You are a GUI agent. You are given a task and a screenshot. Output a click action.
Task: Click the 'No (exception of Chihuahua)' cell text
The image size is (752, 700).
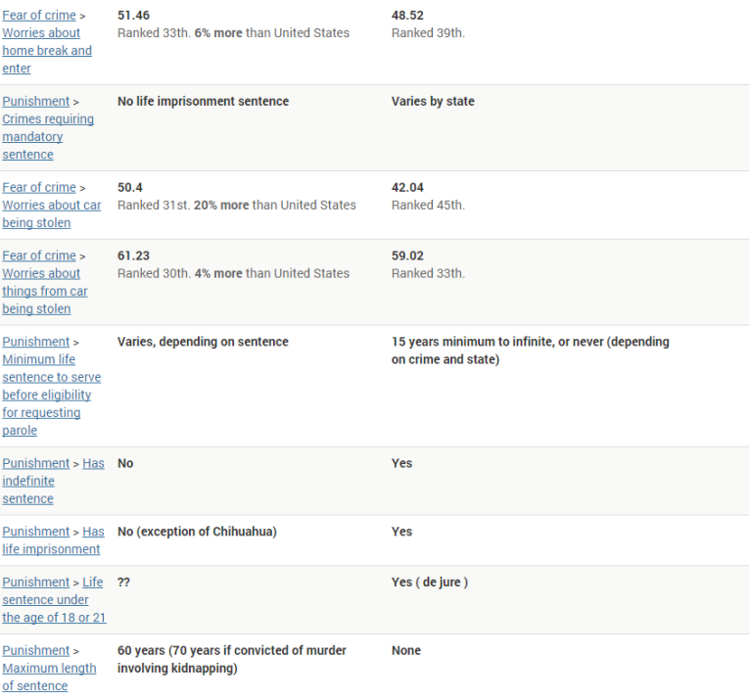point(197,533)
